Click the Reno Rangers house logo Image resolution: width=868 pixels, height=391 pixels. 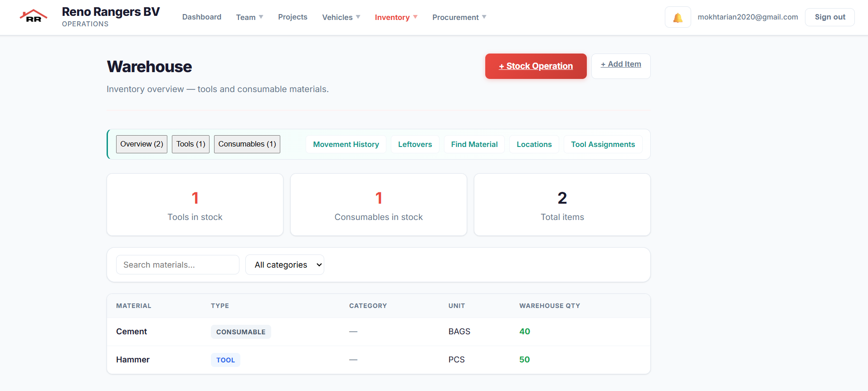(34, 16)
